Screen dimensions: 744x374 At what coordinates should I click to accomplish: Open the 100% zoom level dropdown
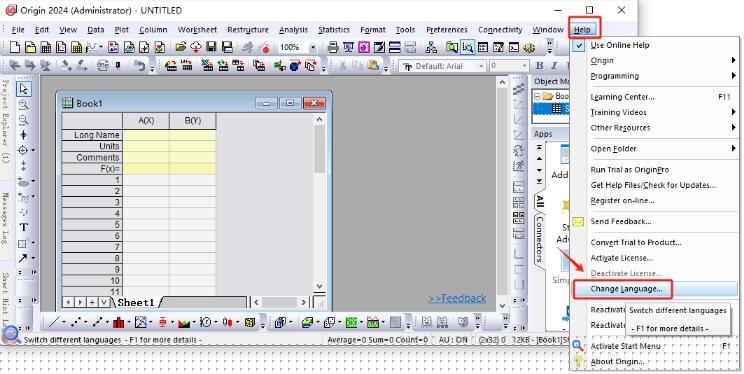(313, 47)
